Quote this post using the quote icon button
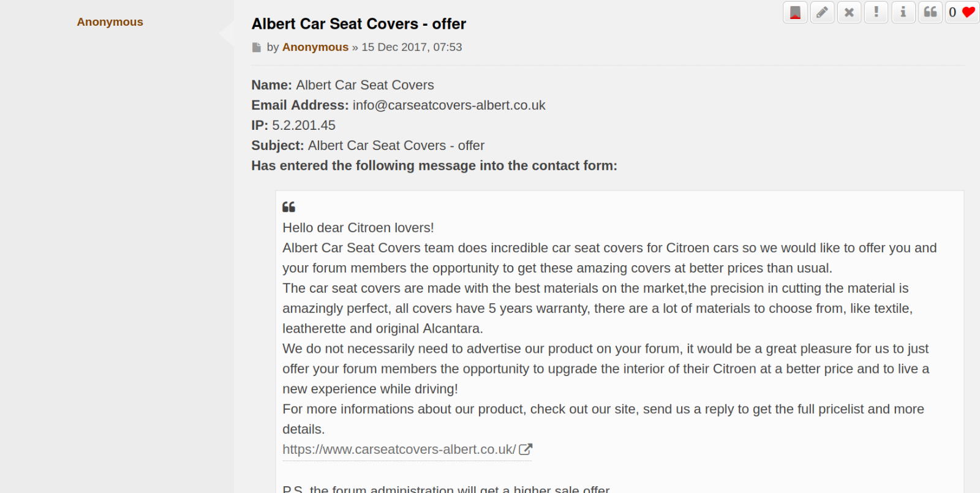This screenshot has width=980, height=493. tap(930, 12)
